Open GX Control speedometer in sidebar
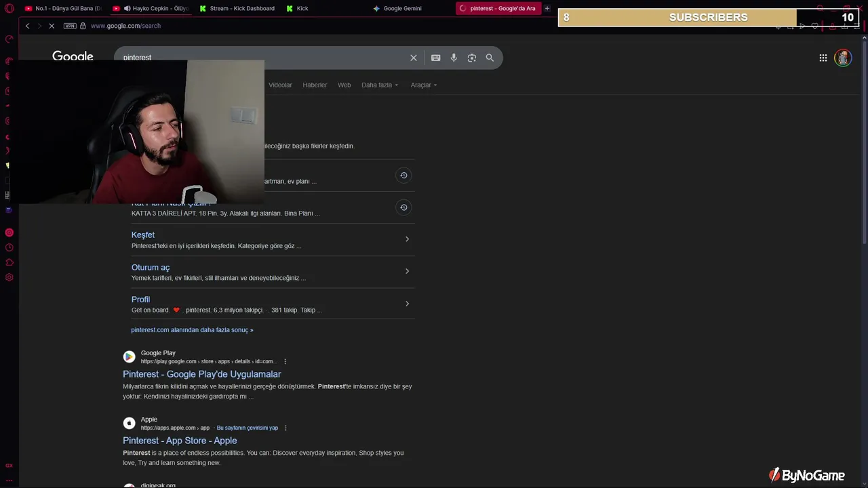The height and width of the screenshot is (488, 868). [9, 39]
